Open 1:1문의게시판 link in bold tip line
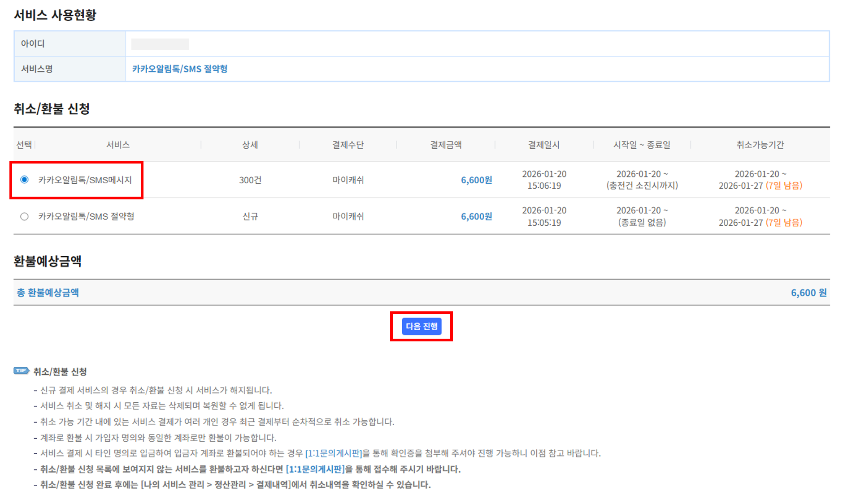 315,469
